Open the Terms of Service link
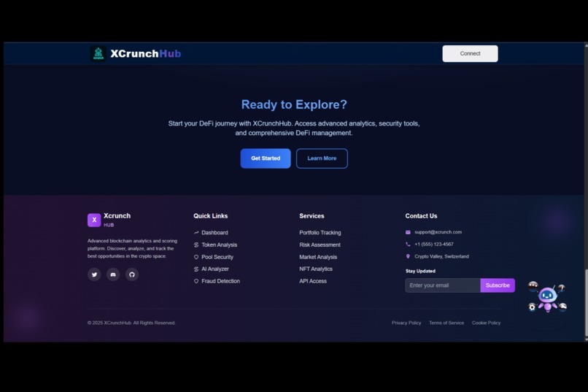 tap(446, 323)
